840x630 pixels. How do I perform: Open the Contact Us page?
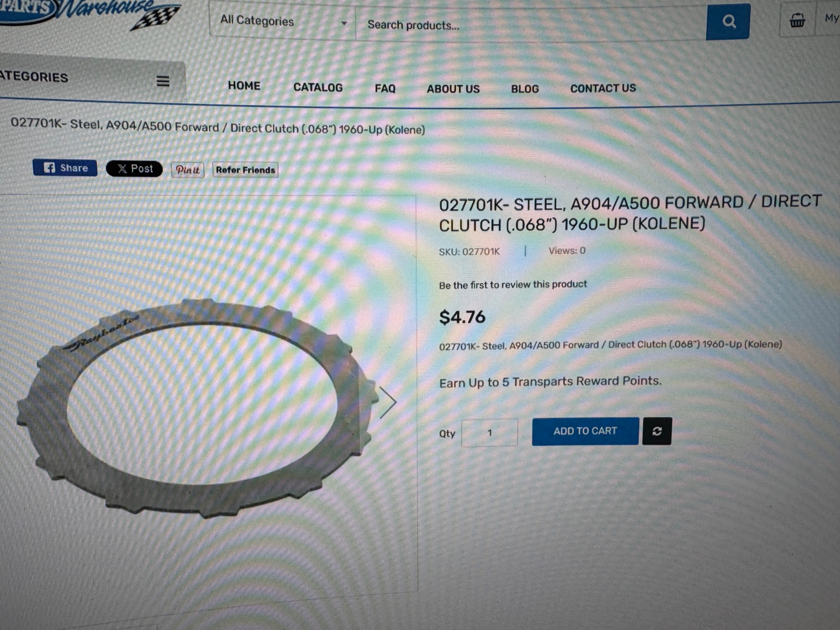(603, 88)
